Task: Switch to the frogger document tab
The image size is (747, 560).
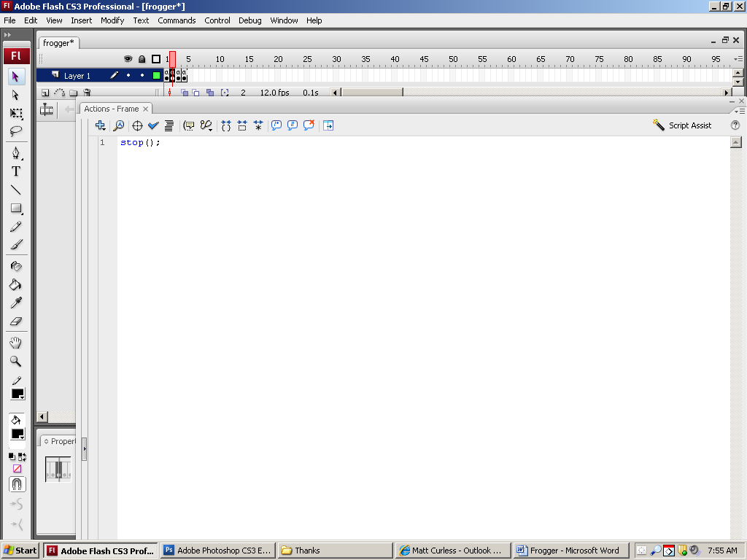Action: click(58, 43)
